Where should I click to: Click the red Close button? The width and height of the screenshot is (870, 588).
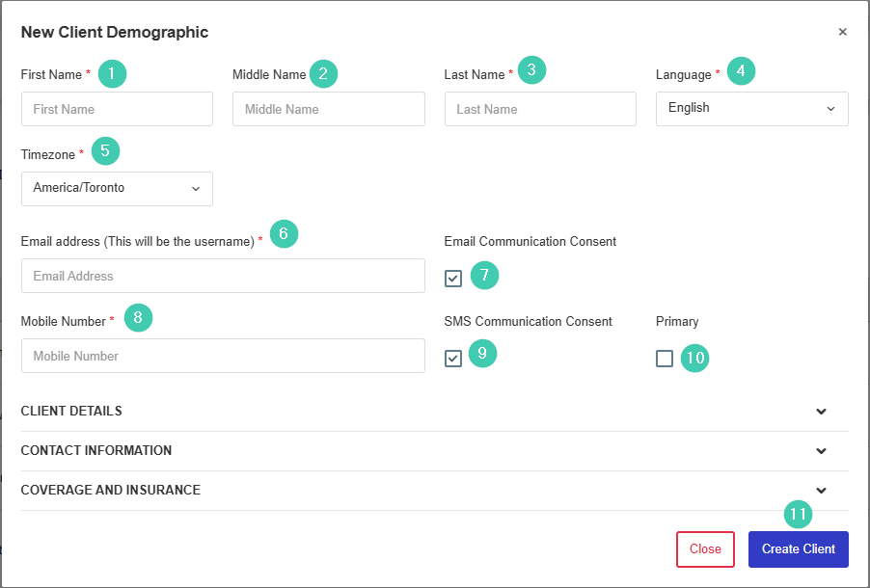(x=705, y=549)
